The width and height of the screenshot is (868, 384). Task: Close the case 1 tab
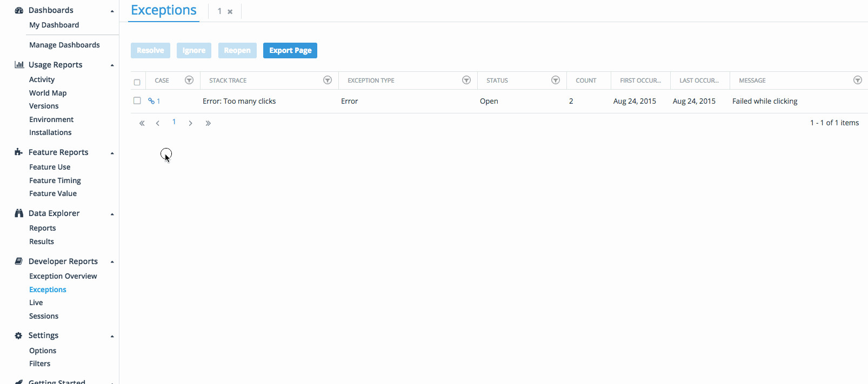pyautogui.click(x=230, y=11)
